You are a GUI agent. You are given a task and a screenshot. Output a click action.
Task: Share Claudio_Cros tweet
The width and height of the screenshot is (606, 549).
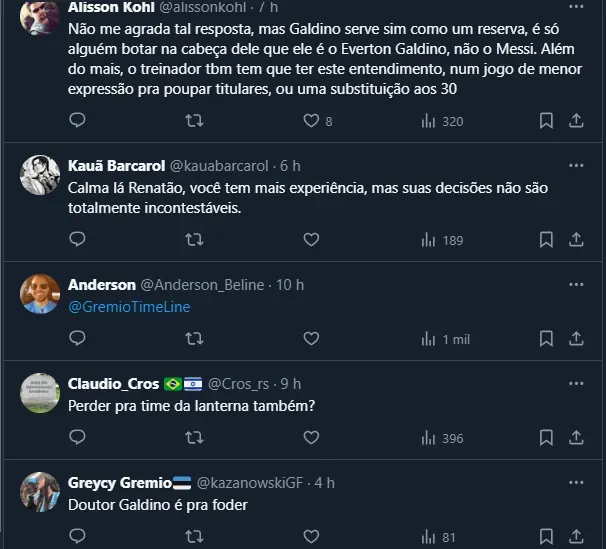tap(576, 438)
